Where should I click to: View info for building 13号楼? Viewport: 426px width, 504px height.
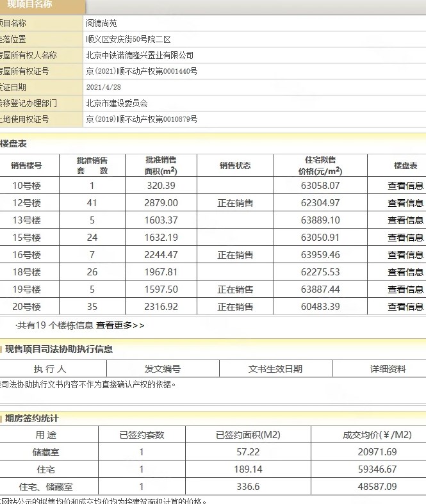click(405, 220)
